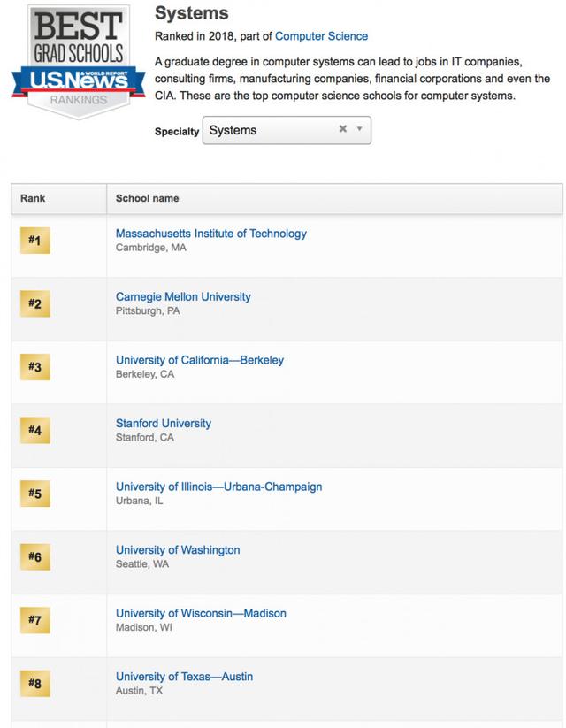Click the School name column header

[x=147, y=198]
